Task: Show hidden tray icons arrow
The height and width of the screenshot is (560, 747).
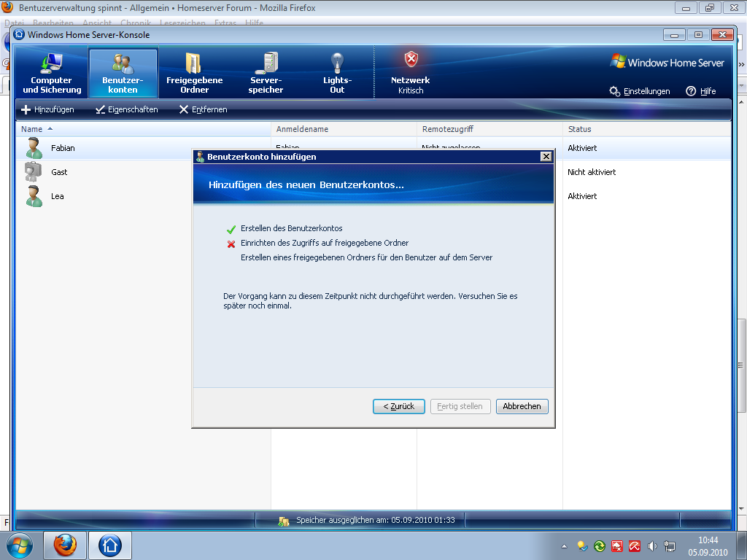Action: coord(564,547)
